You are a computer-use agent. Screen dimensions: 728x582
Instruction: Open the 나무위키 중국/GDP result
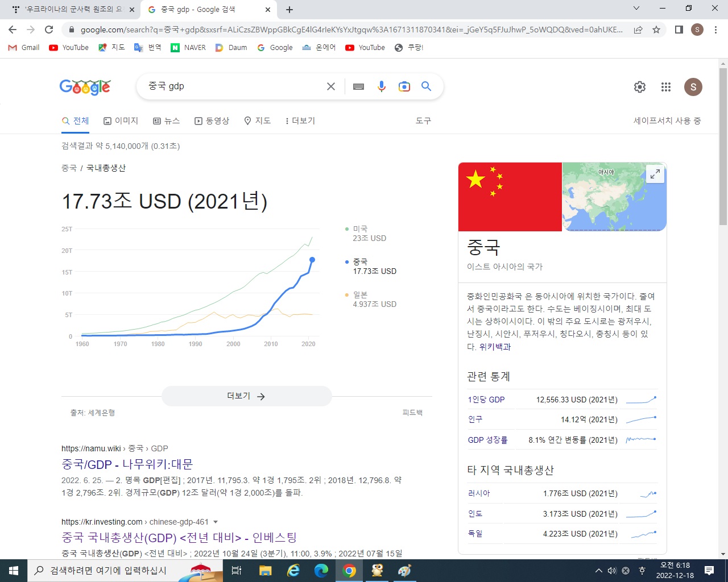(x=127, y=464)
